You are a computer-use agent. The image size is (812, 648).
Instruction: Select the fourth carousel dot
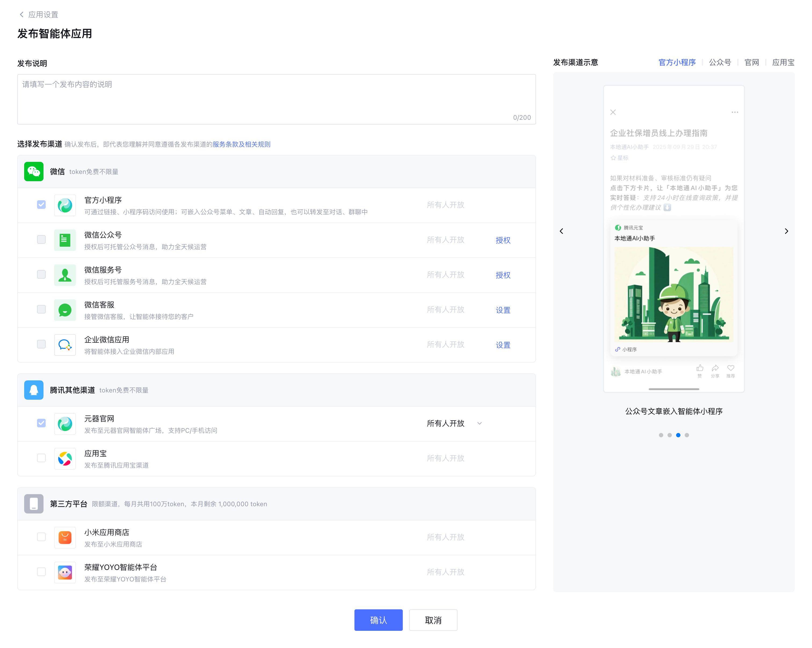pos(687,435)
